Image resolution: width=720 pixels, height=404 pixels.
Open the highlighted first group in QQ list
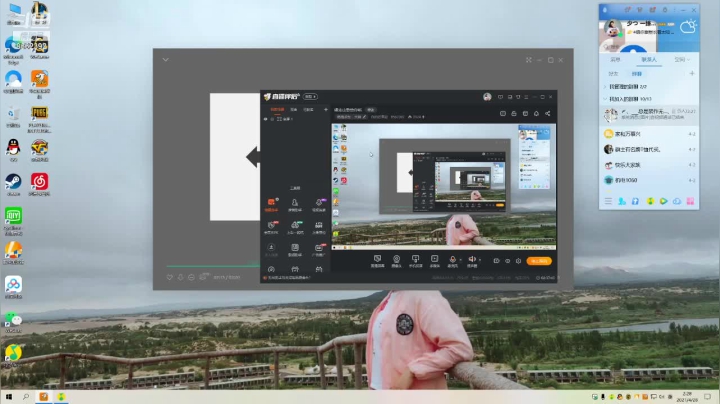click(649, 115)
